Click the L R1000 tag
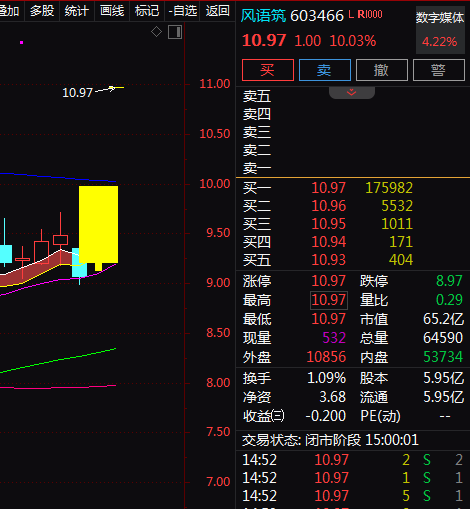This screenshot has width=470, height=509. point(365,14)
